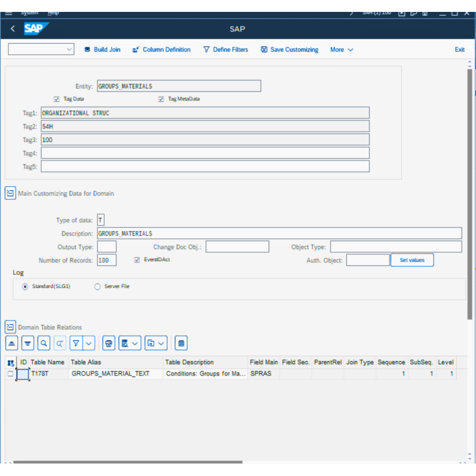Click Build Join in the toolbar
The width and height of the screenshot is (476, 476).
point(102,50)
